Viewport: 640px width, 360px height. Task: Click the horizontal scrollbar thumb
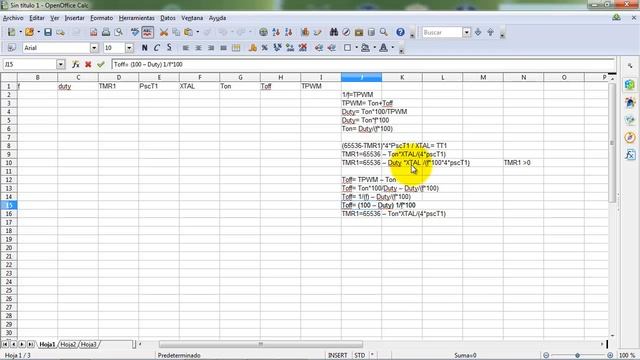point(261,344)
